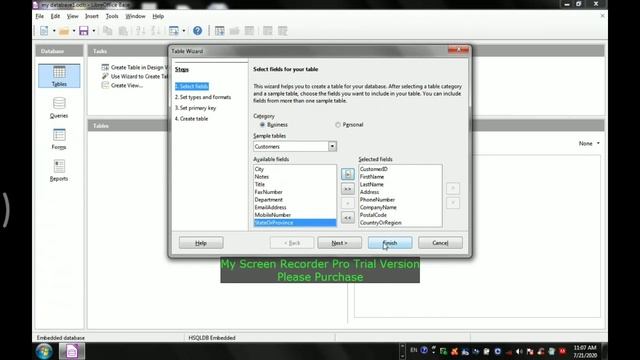Click the Help button in Table Wizard

coord(201,243)
